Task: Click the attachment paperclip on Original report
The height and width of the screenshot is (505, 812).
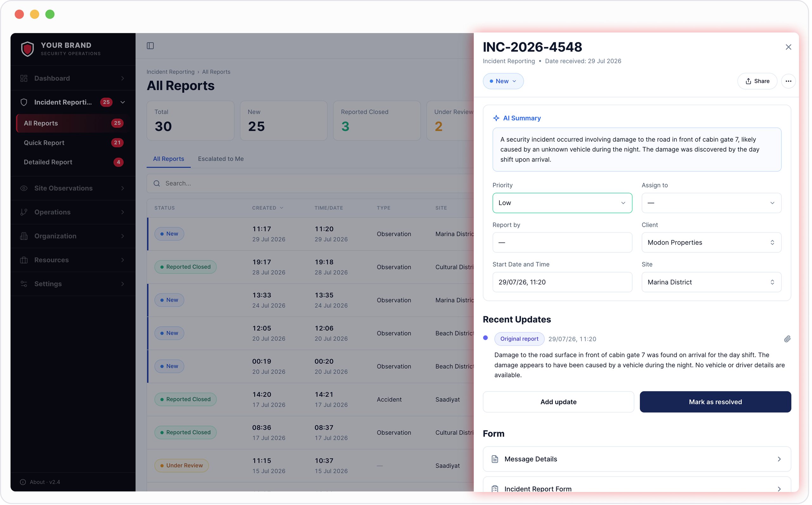Action: pyautogui.click(x=787, y=339)
